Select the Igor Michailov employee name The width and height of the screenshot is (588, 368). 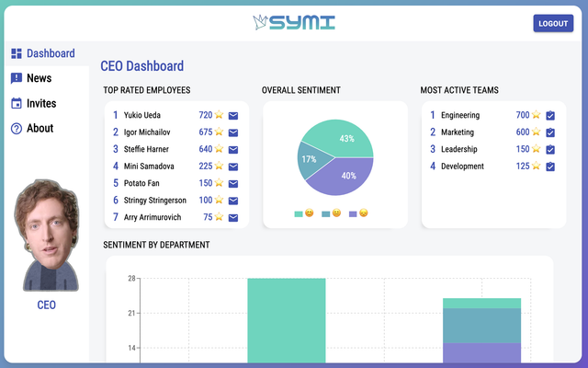pyautogui.click(x=147, y=132)
